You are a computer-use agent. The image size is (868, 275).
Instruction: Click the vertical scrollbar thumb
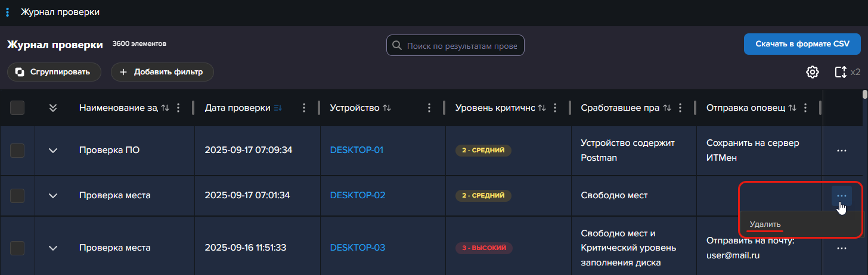(x=865, y=94)
